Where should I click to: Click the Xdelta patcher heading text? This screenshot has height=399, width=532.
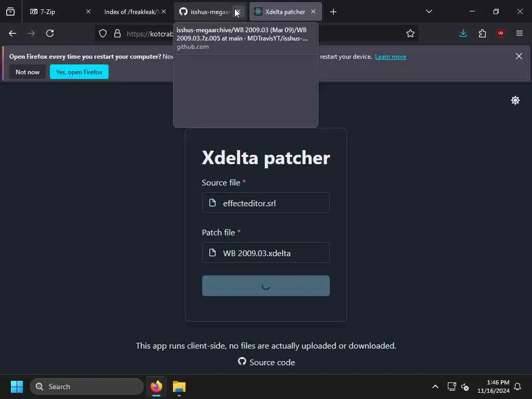click(265, 158)
